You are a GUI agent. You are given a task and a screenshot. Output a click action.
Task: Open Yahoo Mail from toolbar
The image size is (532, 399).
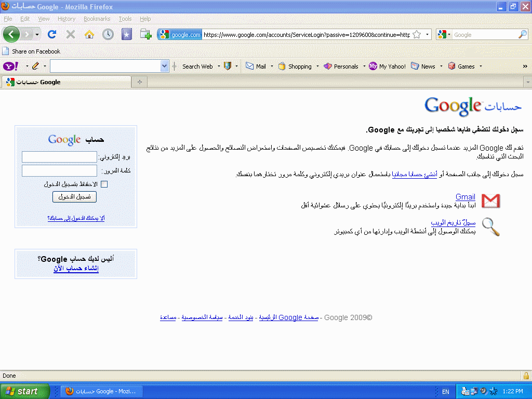coord(256,66)
